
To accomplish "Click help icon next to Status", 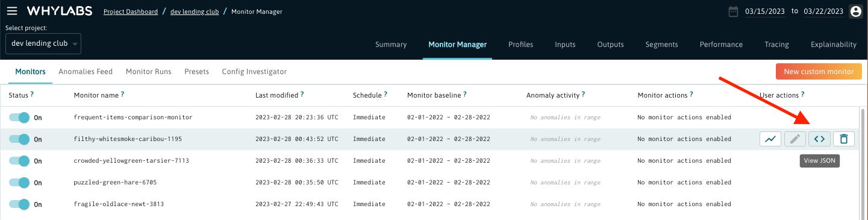I will 32,95.
